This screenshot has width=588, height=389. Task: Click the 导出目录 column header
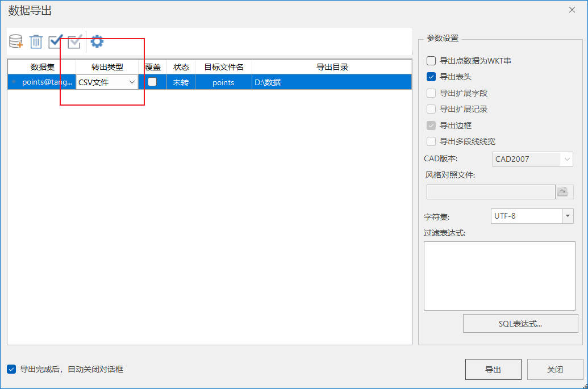[x=332, y=67]
